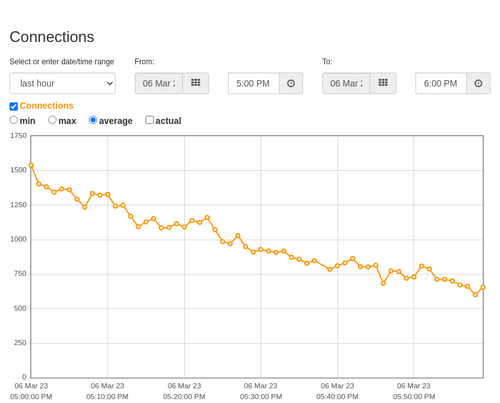This screenshot has height=403, width=500.
Task: Click the last data point on chart line
Action: tap(483, 287)
